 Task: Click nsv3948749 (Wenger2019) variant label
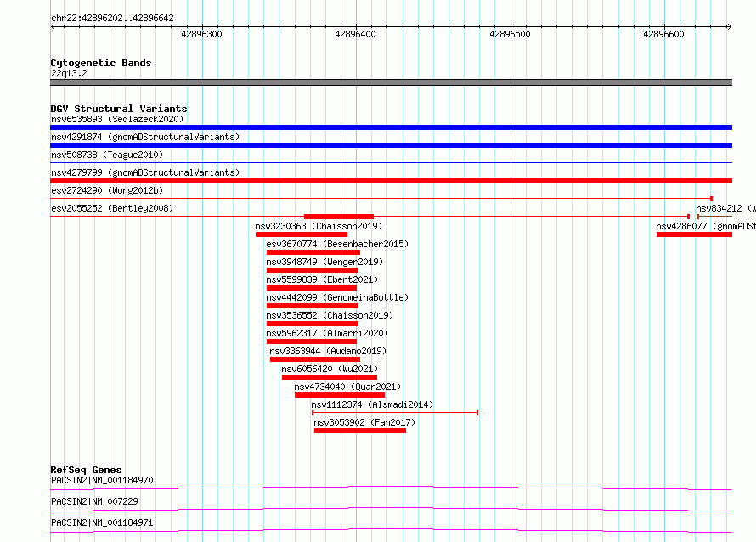324,262
